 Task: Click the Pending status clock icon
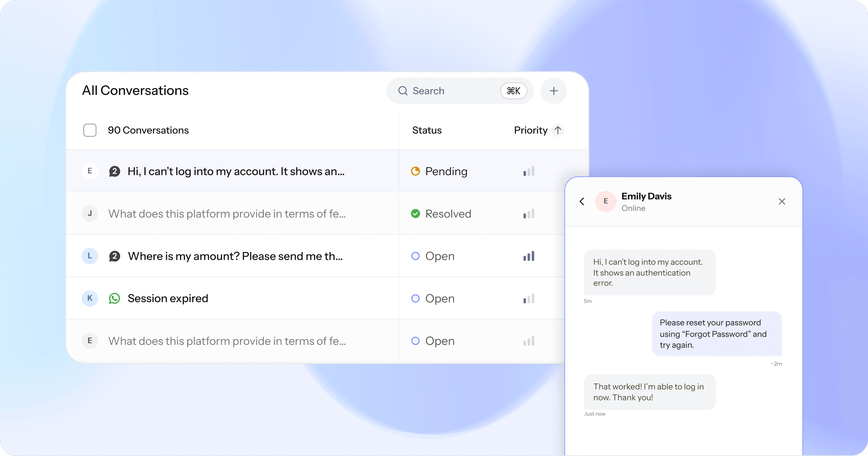click(x=415, y=171)
